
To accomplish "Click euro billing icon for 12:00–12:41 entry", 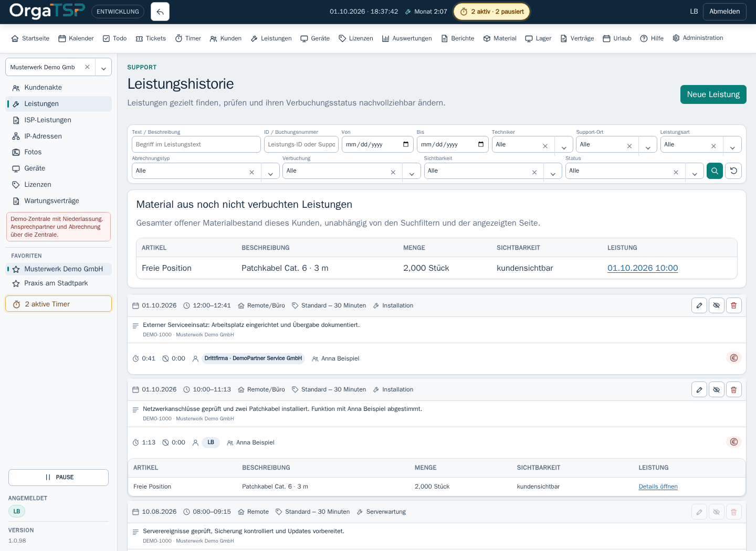I will click(x=734, y=358).
